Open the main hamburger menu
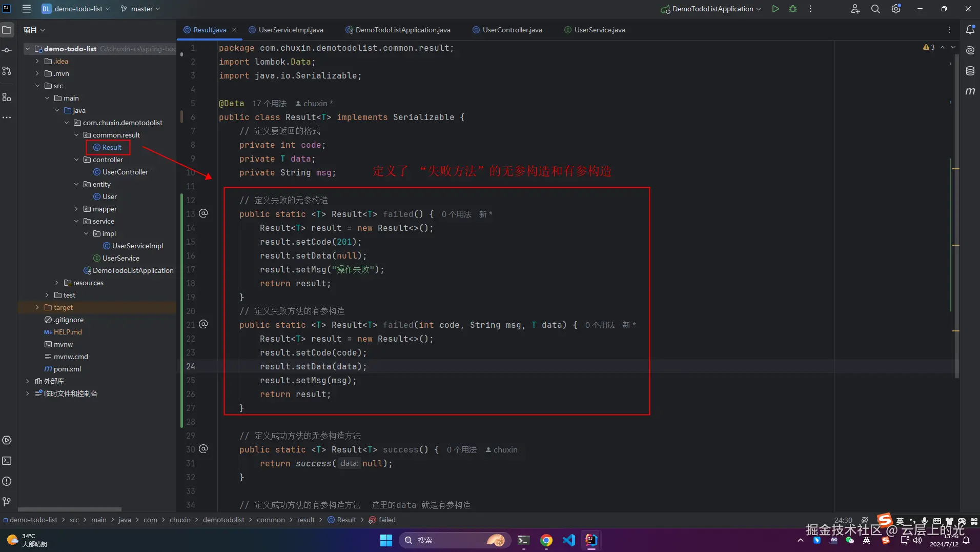The height and width of the screenshot is (552, 980). coord(27,9)
